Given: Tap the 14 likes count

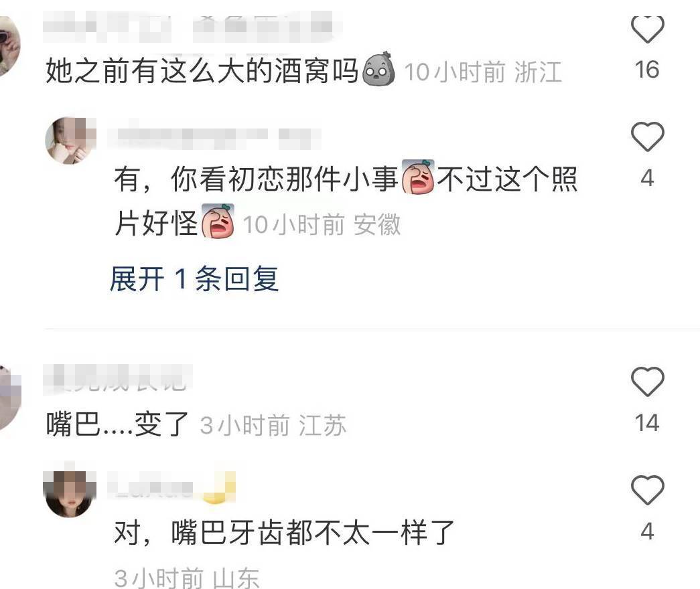Looking at the screenshot, I should tap(647, 423).
